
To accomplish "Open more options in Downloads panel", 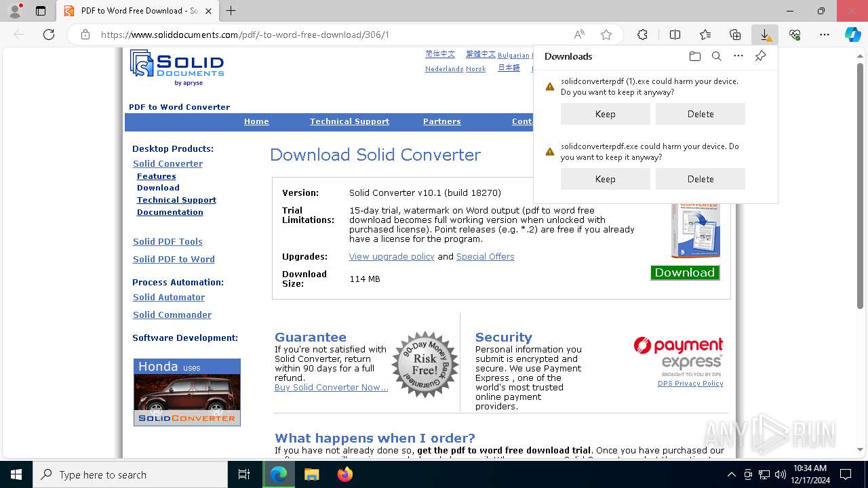I will pyautogui.click(x=738, y=56).
